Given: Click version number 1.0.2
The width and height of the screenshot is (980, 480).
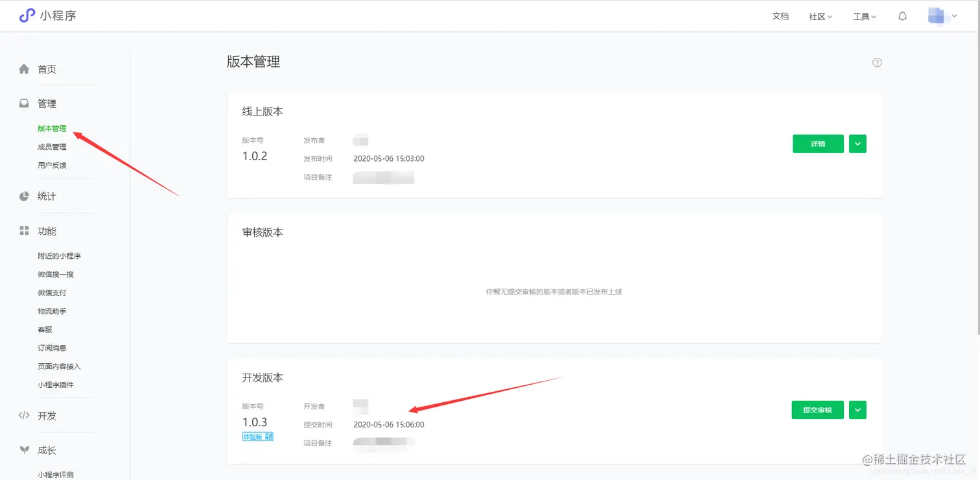Looking at the screenshot, I should (x=255, y=156).
